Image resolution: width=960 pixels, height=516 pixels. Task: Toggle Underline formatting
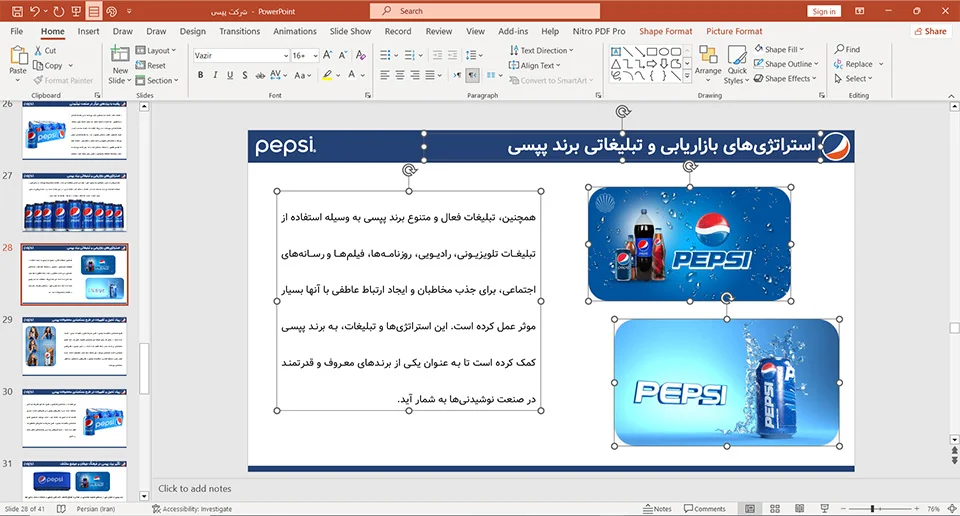[230, 75]
